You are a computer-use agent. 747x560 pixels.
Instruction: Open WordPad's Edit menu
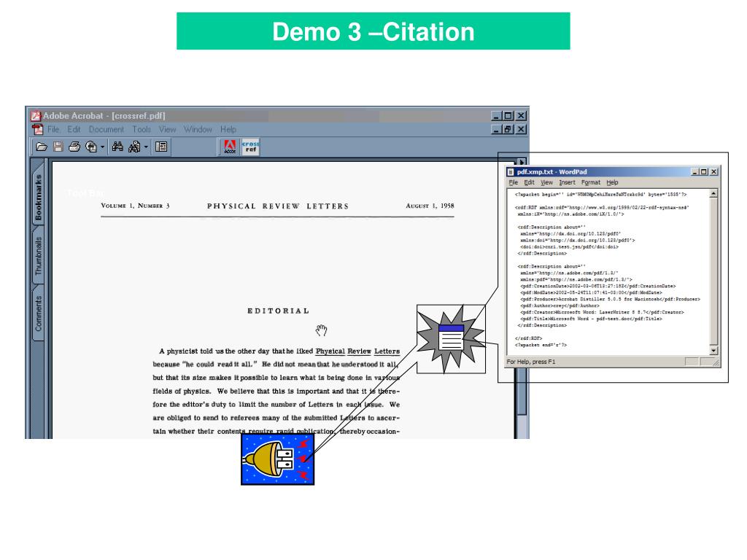(530, 182)
